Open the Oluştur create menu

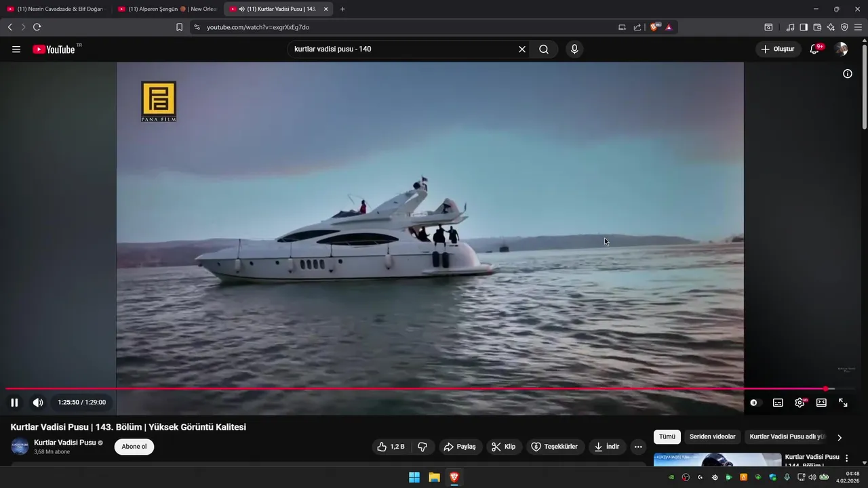[x=778, y=49]
